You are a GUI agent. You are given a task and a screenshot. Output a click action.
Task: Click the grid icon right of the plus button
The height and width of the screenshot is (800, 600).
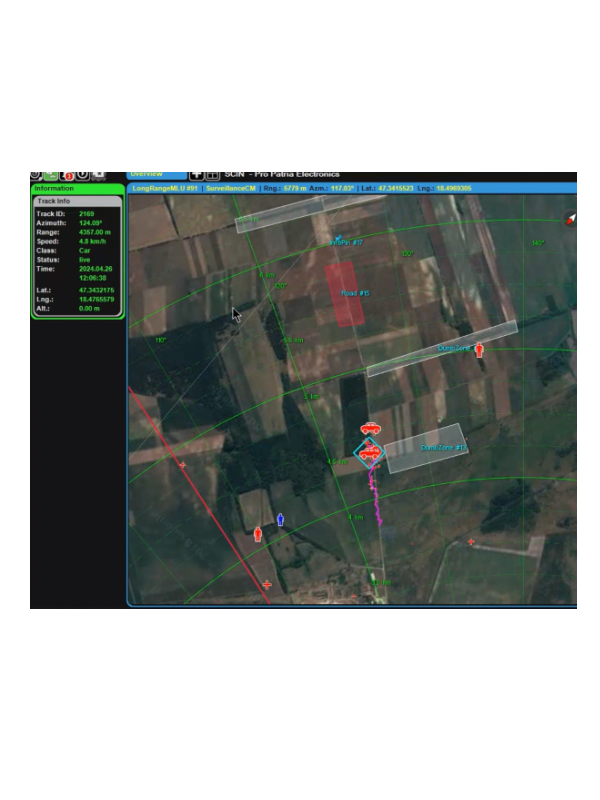(x=212, y=175)
